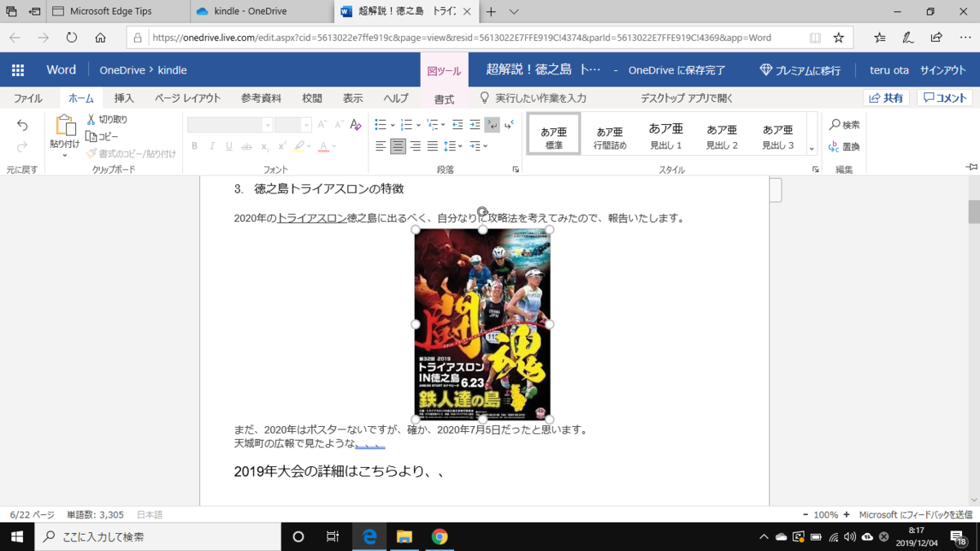The image size is (980, 551).
Task: Switch to the 挿入 ribbon tab
Action: coord(124,97)
